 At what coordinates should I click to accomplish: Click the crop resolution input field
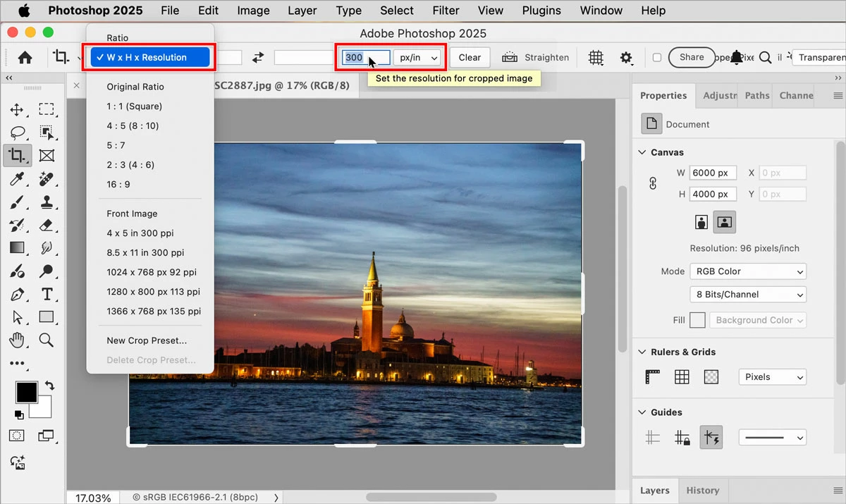366,58
